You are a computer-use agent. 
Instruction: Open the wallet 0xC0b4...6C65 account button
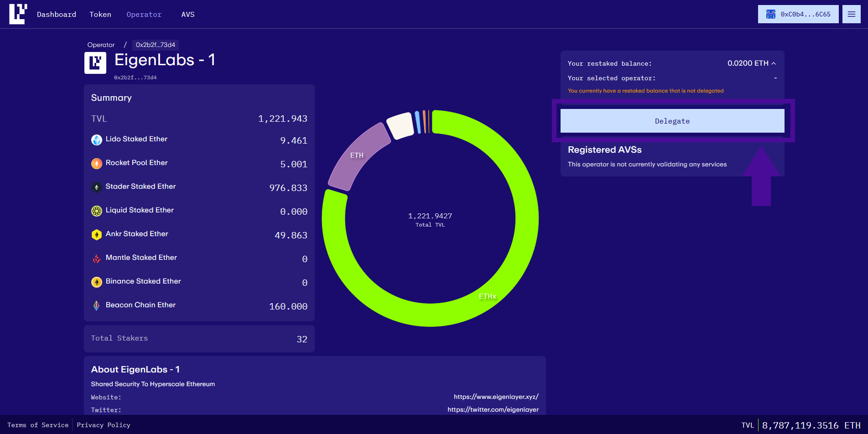pos(798,14)
